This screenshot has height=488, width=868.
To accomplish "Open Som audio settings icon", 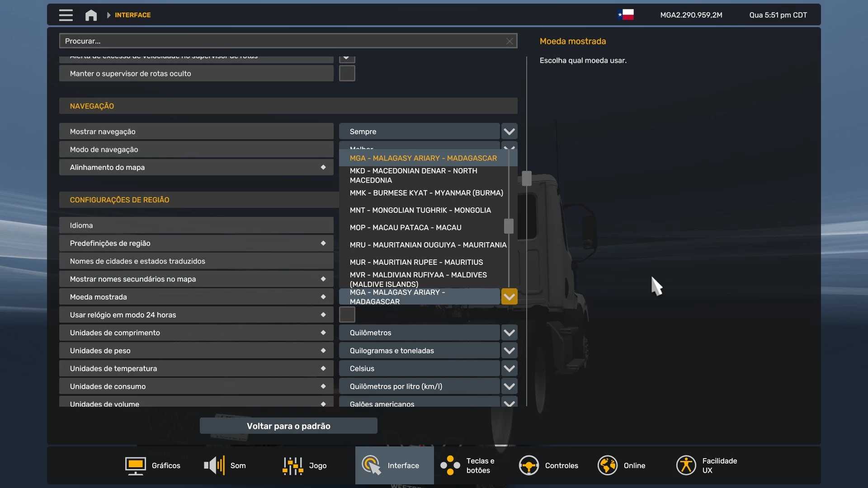I will click(214, 465).
